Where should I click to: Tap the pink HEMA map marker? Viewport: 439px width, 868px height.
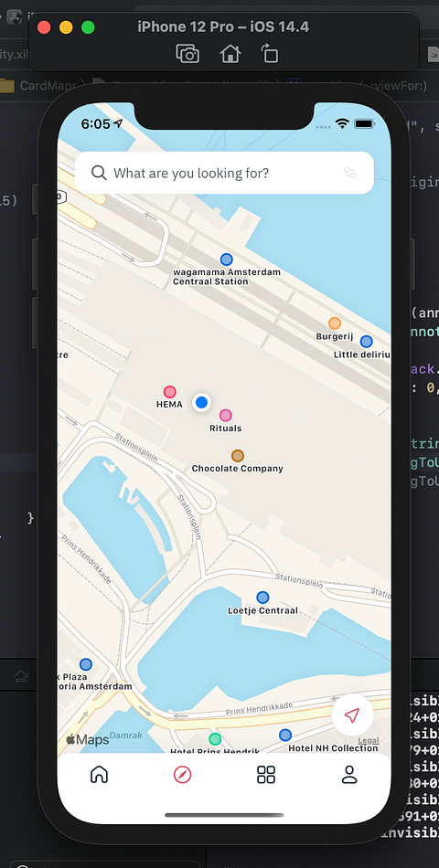(169, 392)
